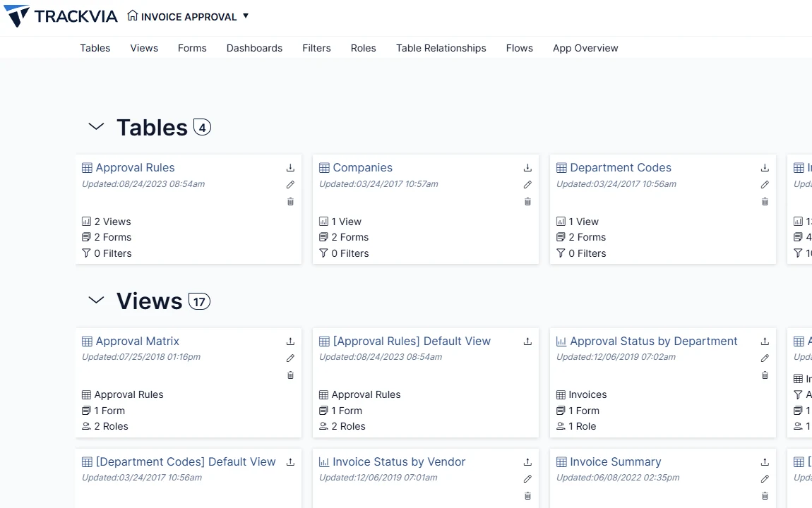Switch to the Roles tab
Image resolution: width=812 pixels, height=508 pixels.
click(x=363, y=48)
